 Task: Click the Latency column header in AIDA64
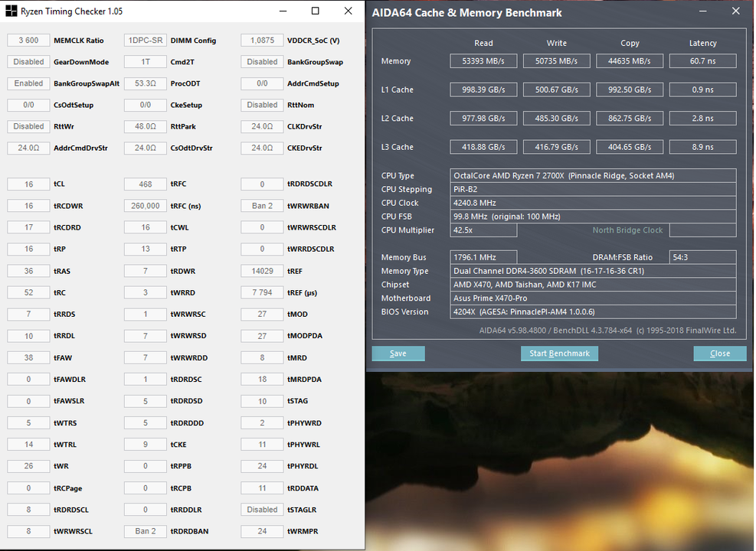(x=703, y=43)
